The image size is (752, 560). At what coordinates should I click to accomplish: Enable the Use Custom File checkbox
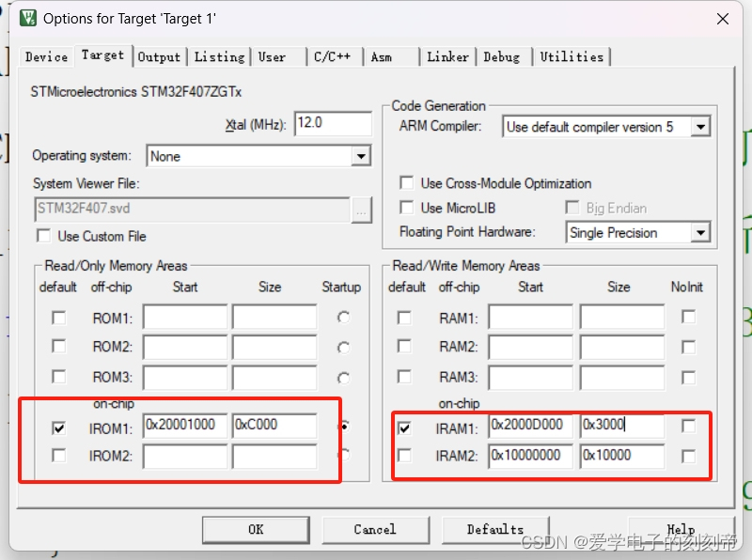[x=43, y=236]
